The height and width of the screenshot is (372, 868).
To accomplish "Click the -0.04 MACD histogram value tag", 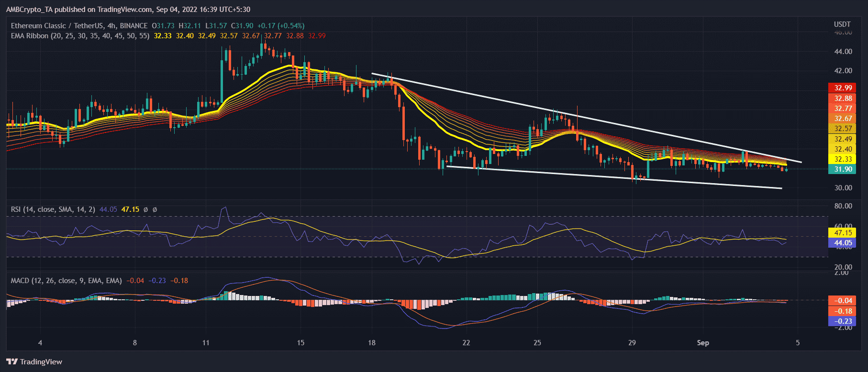I will (x=843, y=301).
